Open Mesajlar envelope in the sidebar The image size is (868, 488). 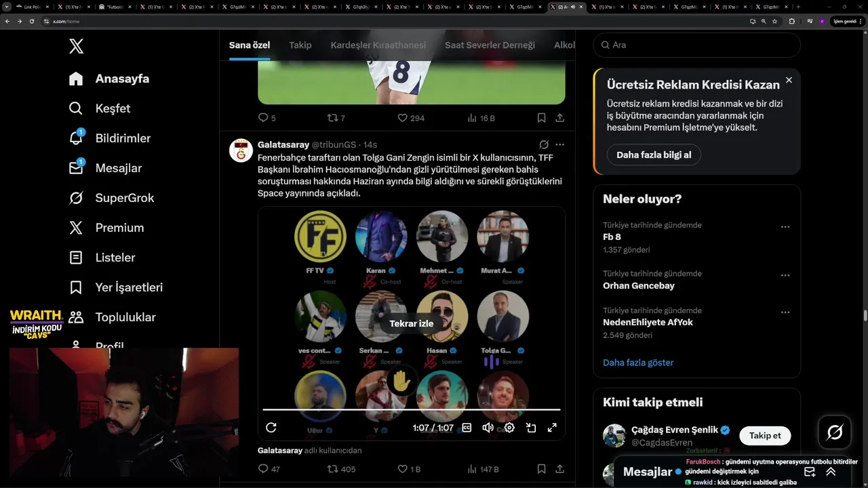(x=105, y=168)
